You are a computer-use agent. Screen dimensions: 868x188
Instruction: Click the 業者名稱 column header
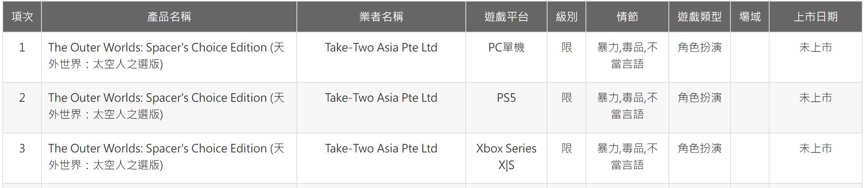click(381, 17)
